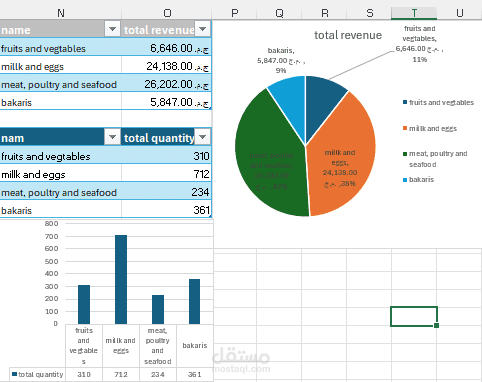Open the nam column filter dropdown
The height and width of the screenshot is (382, 482).
[x=112, y=137]
